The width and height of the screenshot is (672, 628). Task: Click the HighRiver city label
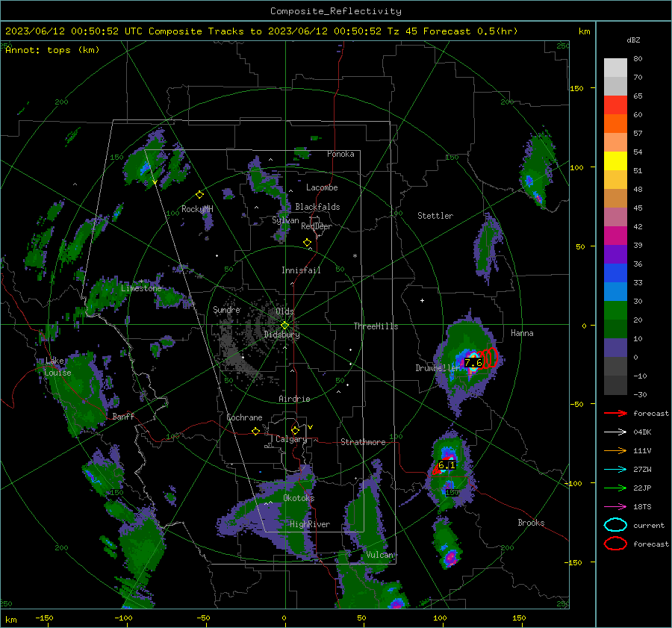[310, 524]
